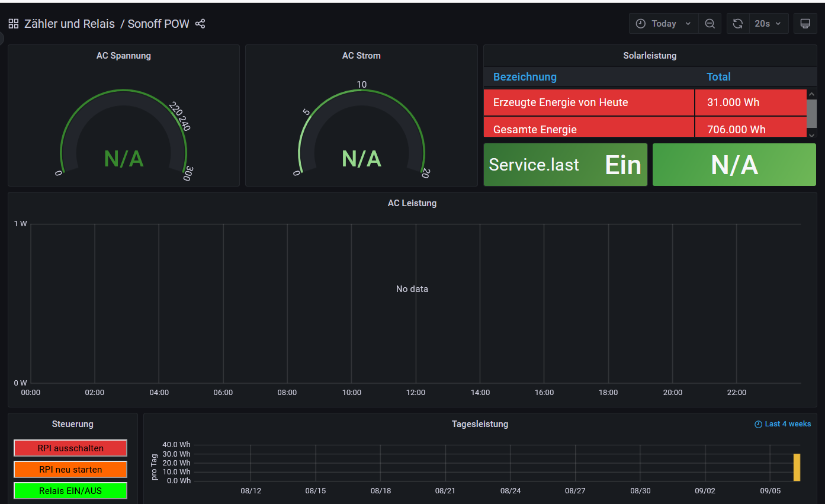825x504 pixels.
Task: Click the yellow bar in Tagesleistung chart
Action: [797, 467]
